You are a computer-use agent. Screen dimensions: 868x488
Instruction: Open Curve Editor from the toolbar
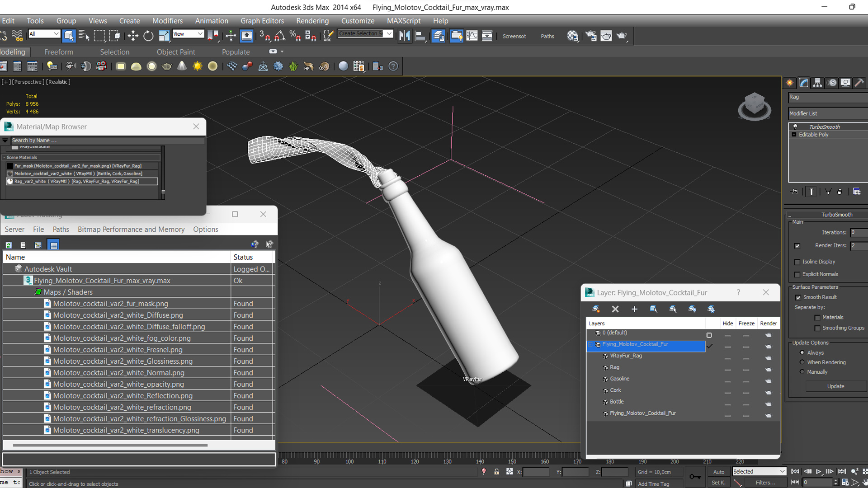(x=472, y=36)
